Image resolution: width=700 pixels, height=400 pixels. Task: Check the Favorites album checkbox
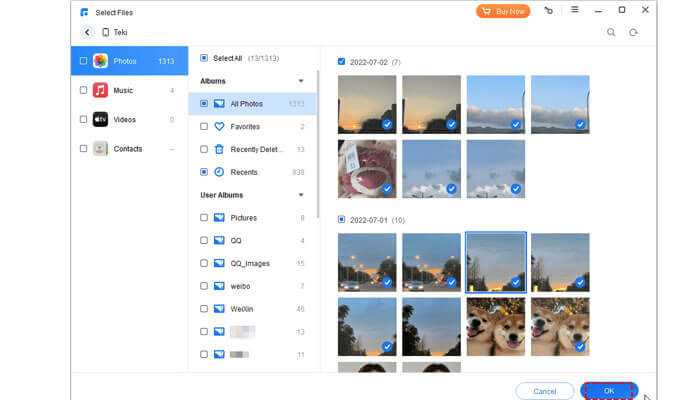pos(204,127)
